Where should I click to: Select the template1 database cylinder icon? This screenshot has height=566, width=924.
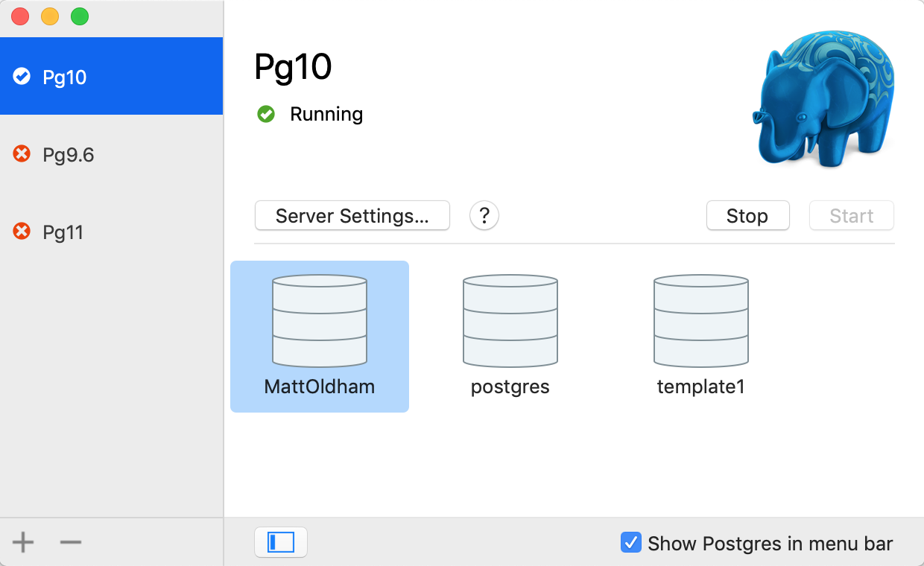coord(701,322)
